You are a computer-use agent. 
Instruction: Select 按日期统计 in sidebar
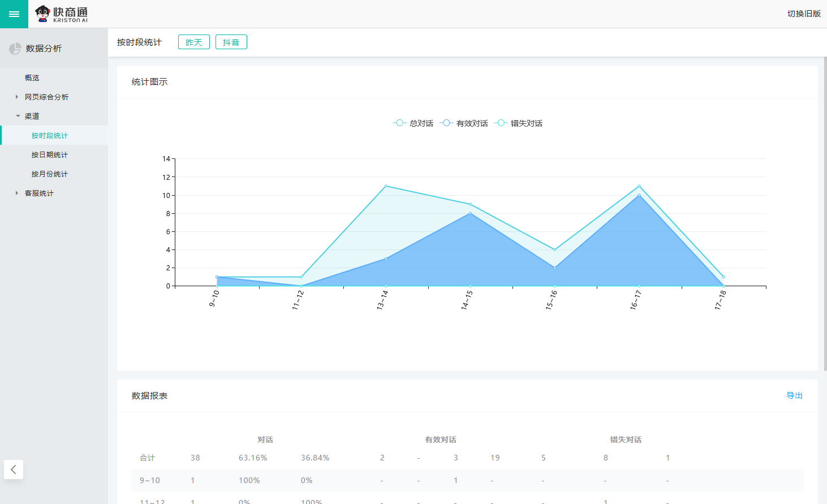(50, 155)
